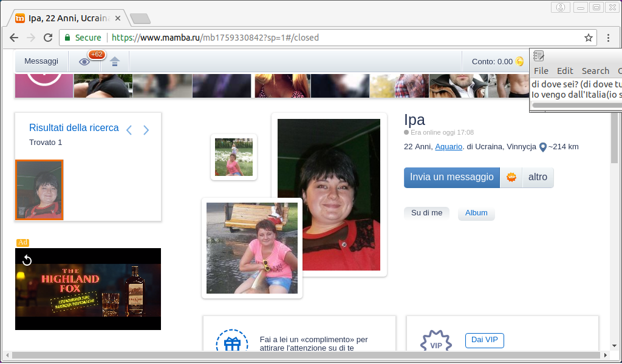Viewport: 622px width, 364px height.
Task: Click the replay icon on Highland Fox ad
Action: click(x=27, y=260)
